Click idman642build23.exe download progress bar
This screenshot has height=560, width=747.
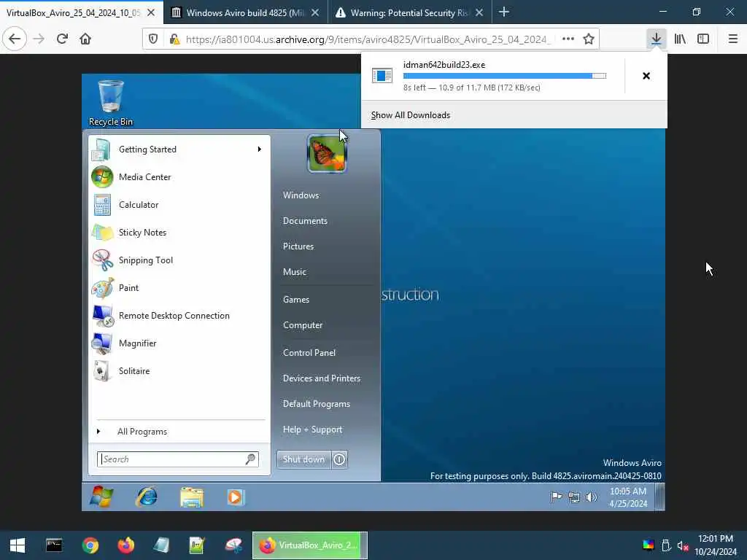(505, 76)
